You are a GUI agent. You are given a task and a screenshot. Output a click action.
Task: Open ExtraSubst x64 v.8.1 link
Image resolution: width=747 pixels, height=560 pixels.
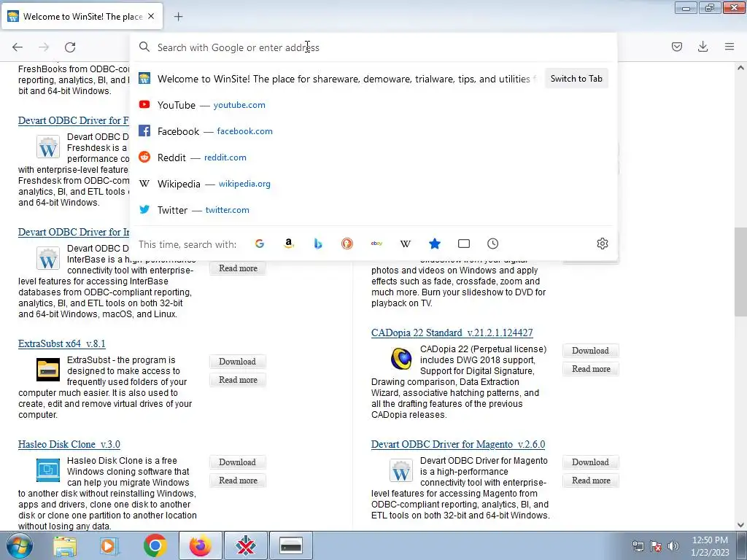click(x=62, y=344)
